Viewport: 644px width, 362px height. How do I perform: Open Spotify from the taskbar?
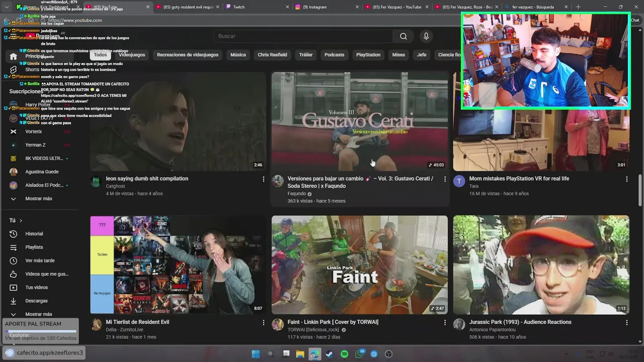pyautogui.click(x=344, y=354)
